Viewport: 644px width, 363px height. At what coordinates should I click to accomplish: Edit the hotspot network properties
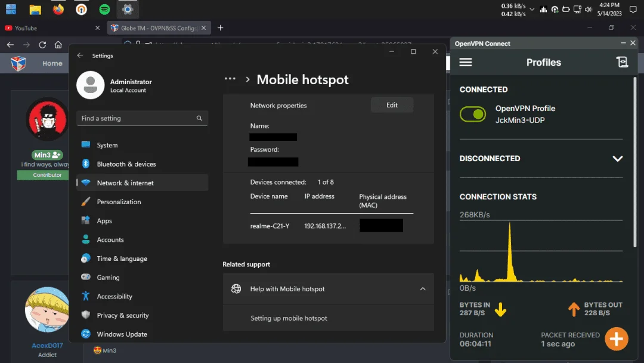point(392,105)
